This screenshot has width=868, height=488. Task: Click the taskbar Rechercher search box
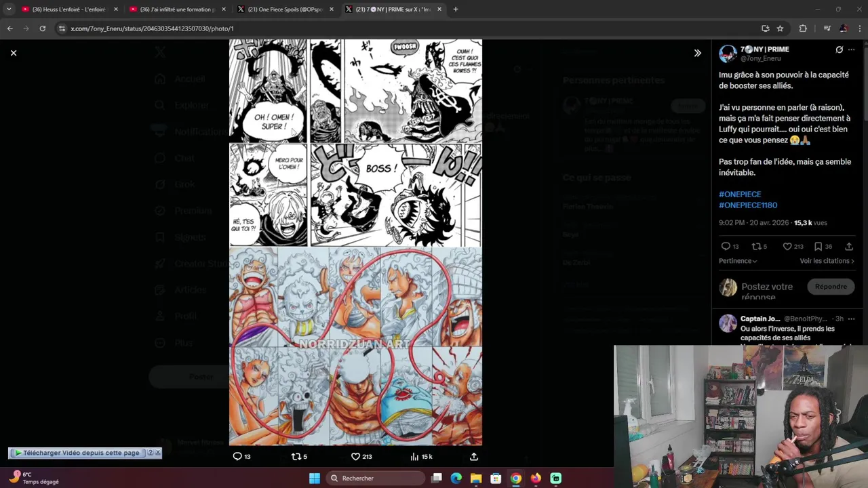coord(375,478)
